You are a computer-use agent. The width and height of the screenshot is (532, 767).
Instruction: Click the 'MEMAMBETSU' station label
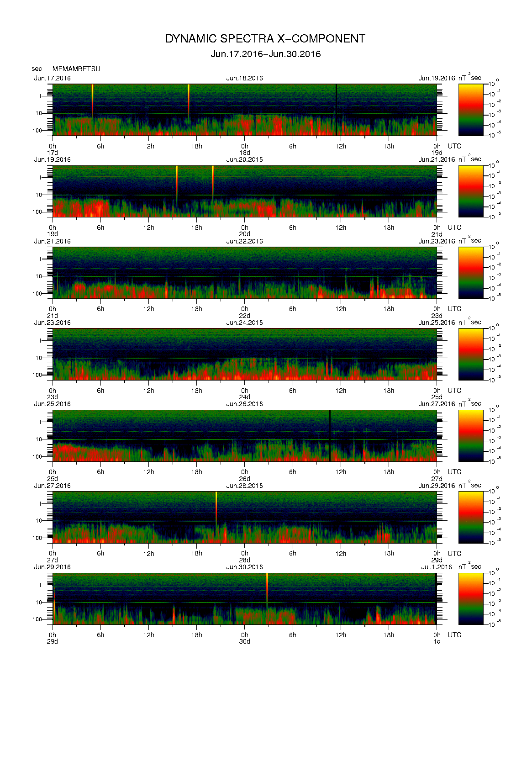click(x=76, y=69)
